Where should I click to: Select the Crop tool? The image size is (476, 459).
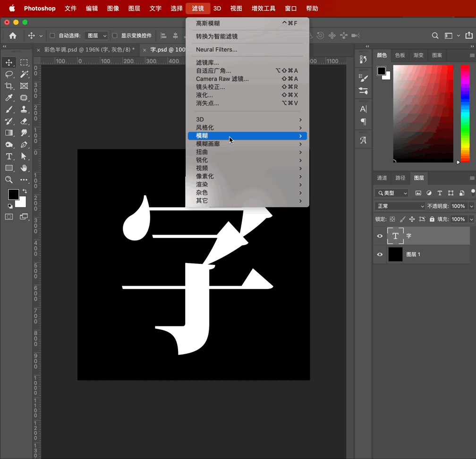tap(9, 86)
